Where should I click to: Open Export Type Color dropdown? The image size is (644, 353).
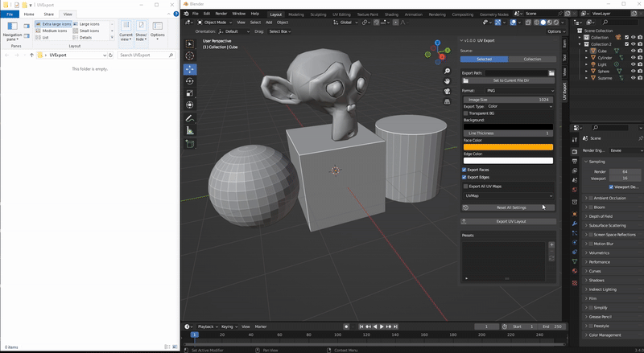(519, 106)
